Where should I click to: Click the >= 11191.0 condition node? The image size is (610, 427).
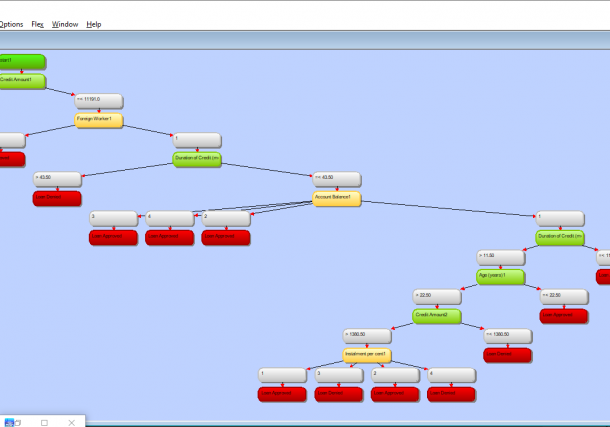coord(99,101)
